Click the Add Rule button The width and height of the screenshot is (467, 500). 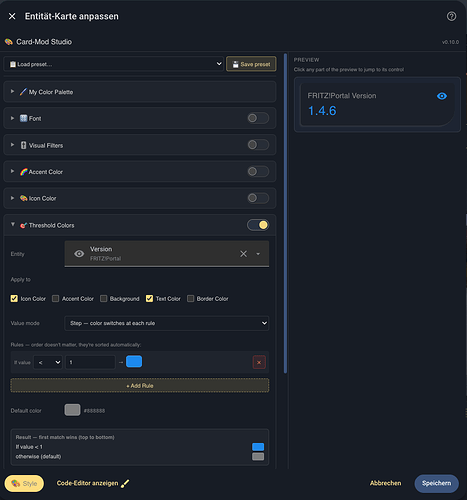click(140, 386)
